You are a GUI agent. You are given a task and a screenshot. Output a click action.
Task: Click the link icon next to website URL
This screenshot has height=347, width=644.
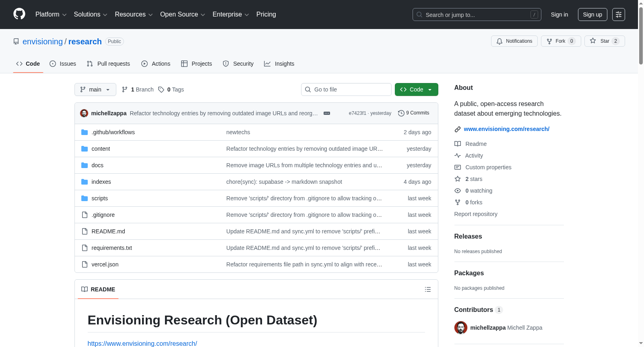tap(458, 129)
